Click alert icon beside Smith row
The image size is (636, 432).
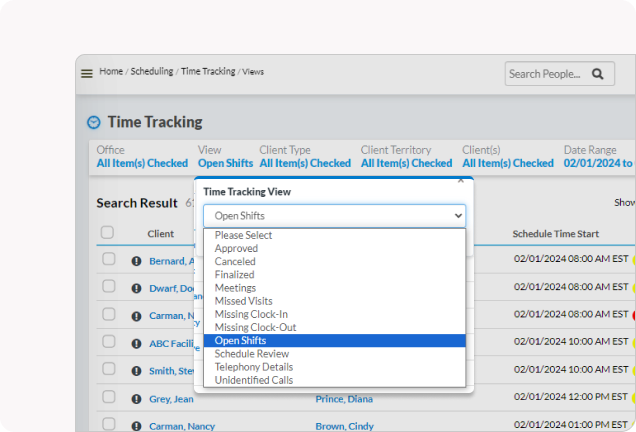click(x=136, y=371)
